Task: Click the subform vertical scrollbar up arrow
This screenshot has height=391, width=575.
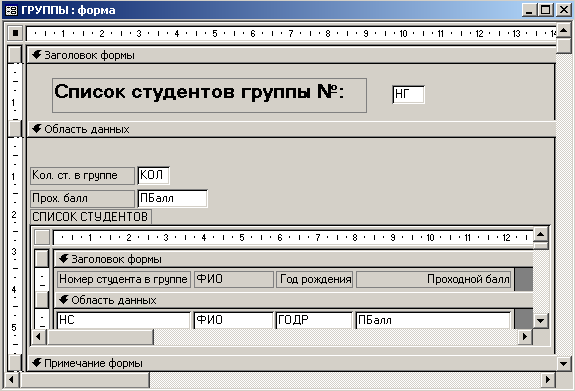Action: 541,234
